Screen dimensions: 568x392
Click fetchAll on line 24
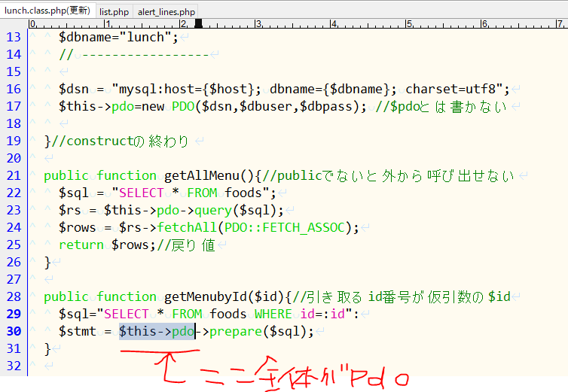click(x=187, y=228)
